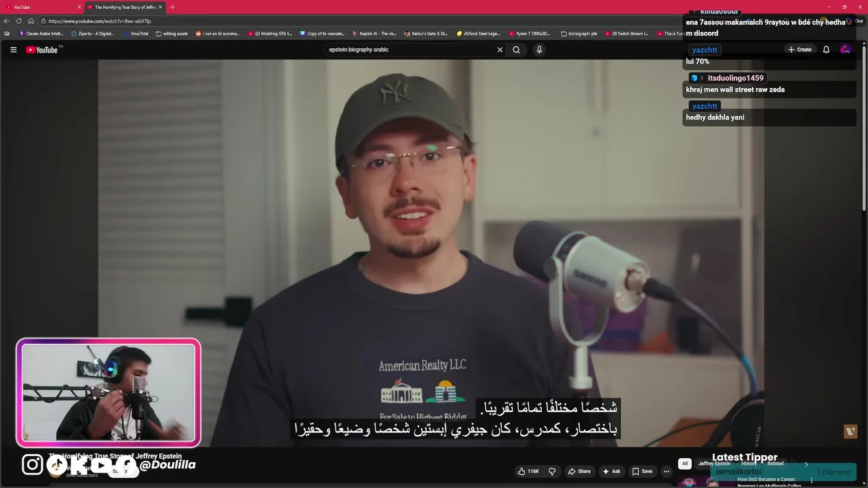This screenshot has width=868, height=488.
Task: Close the Horrifying True Story tab
Action: (161, 7)
